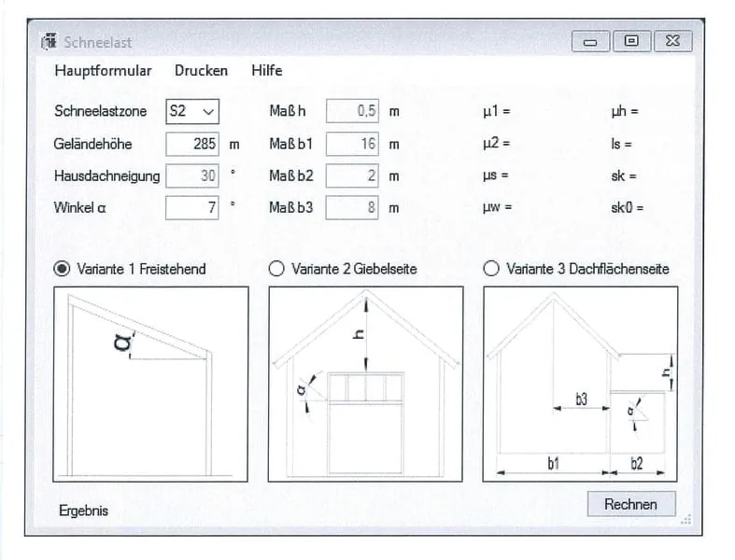
Task: Open the Drucken menu
Action: pyautogui.click(x=201, y=71)
